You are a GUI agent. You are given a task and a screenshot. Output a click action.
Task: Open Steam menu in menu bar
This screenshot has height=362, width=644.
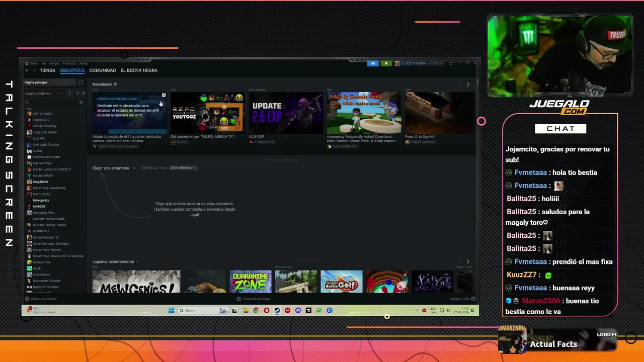pos(34,63)
